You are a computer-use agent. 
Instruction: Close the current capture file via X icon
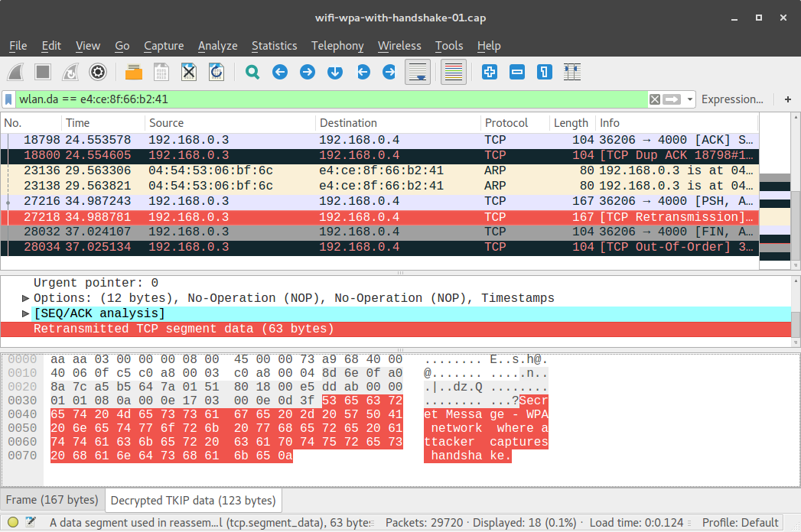[x=188, y=71]
